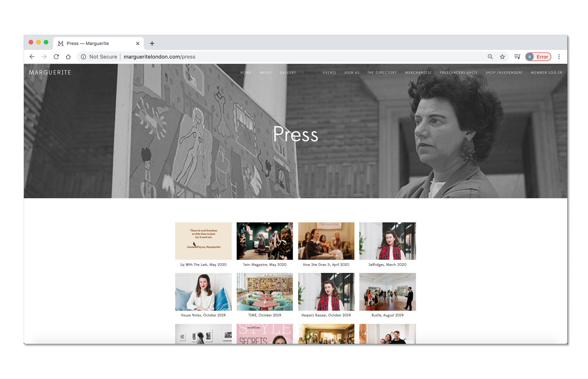Screen dimensions: 588x379
Task: Open the Selfridges, March 2020 caption link
Action: click(387, 265)
